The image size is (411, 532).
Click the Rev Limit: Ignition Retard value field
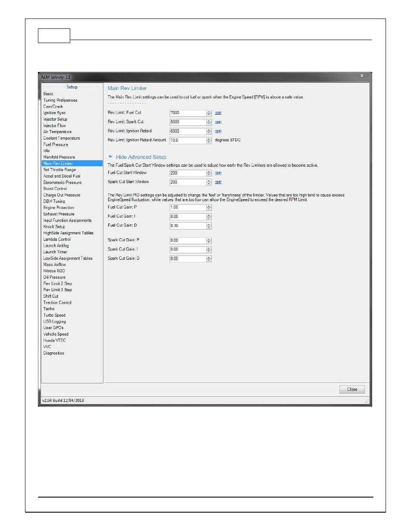pos(188,131)
